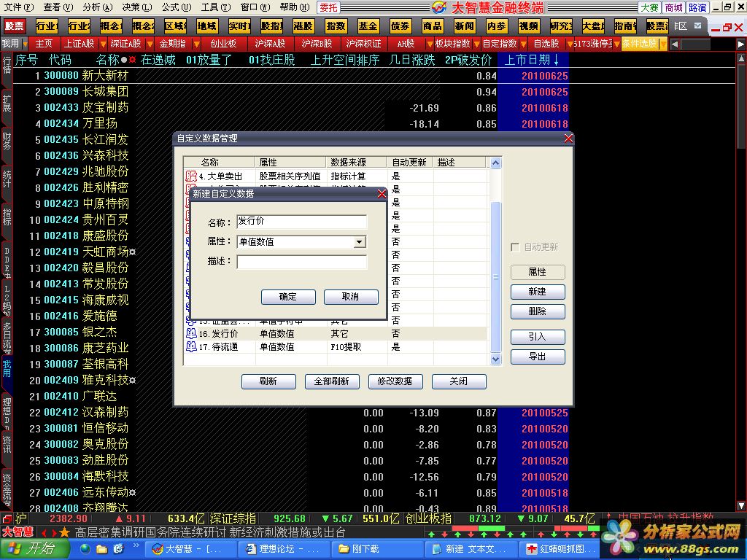
Task: Select the 财务 sidebar tab
Action: (x=7, y=142)
